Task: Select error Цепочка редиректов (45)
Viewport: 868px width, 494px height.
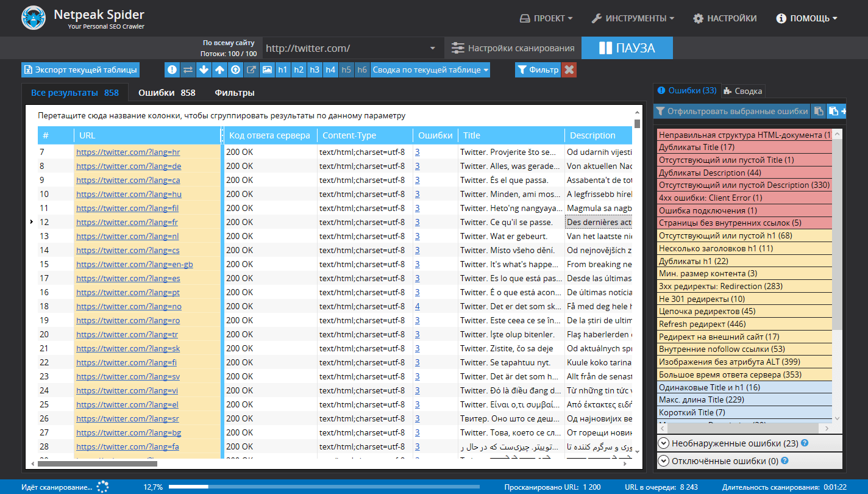Action: click(744, 311)
